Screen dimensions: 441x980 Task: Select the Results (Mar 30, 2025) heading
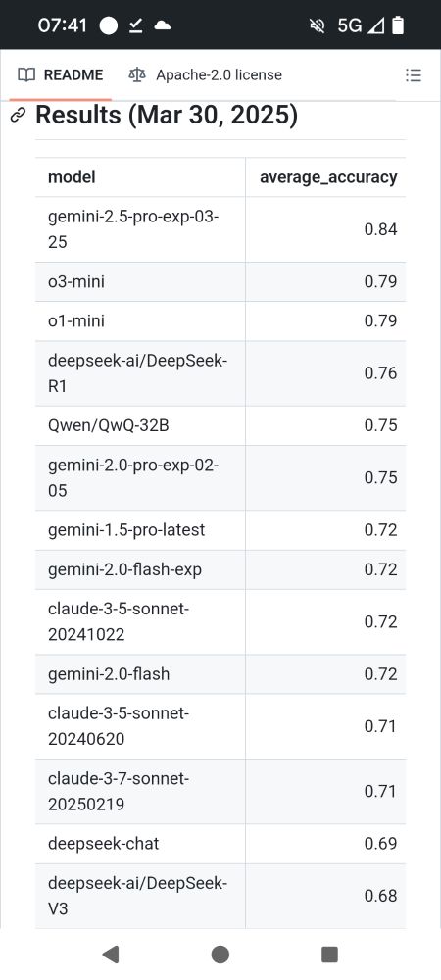tap(167, 115)
